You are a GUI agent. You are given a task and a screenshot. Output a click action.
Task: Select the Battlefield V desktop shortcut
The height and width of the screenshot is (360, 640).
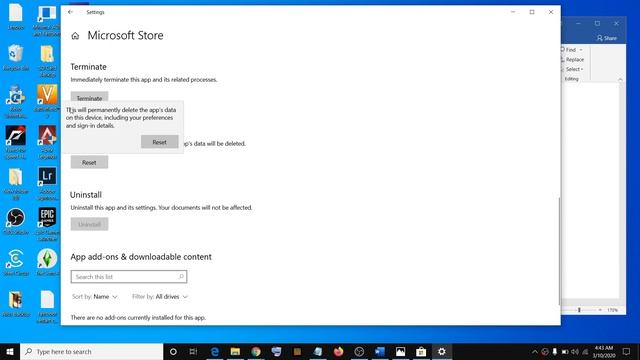[x=47, y=101]
